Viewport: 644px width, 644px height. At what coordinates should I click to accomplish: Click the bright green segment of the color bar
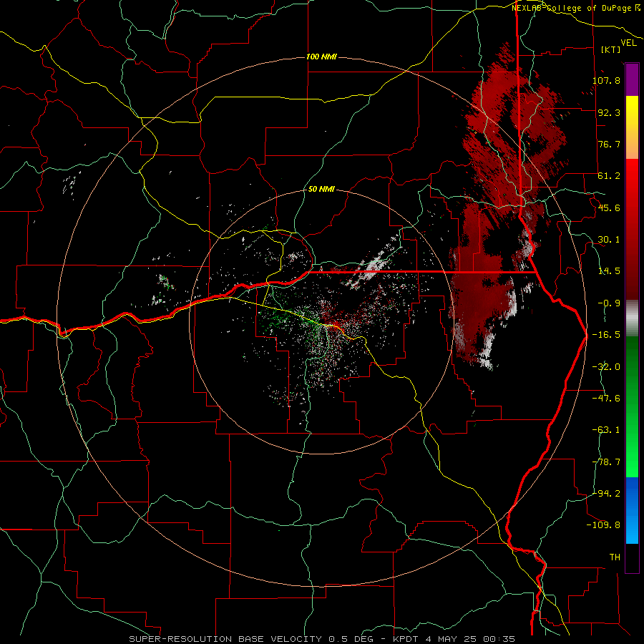coord(632,407)
